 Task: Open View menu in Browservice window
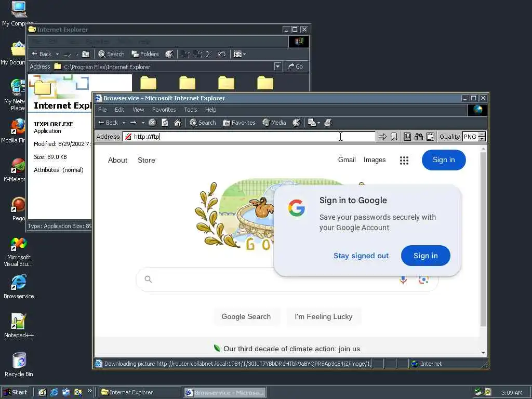tap(138, 110)
